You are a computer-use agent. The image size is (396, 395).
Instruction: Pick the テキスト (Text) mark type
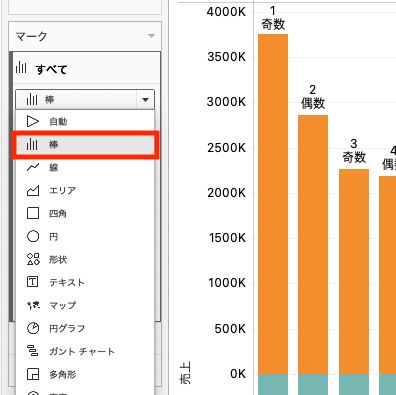[x=85, y=282]
